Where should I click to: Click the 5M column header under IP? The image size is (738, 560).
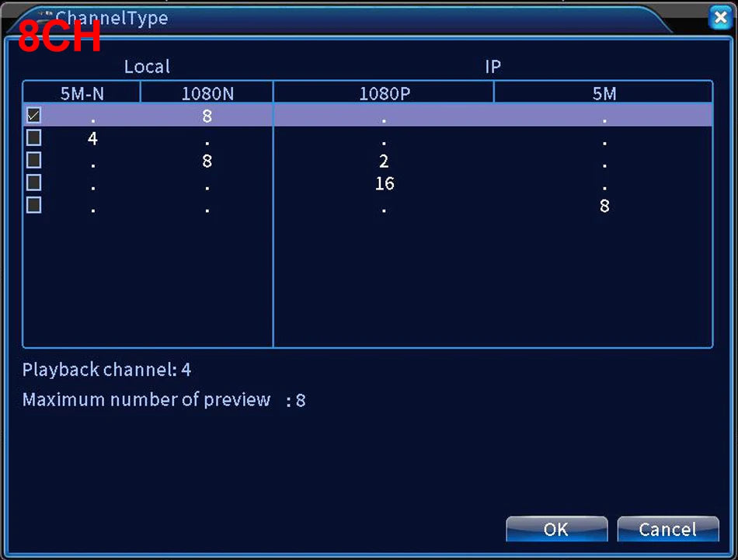(x=604, y=93)
